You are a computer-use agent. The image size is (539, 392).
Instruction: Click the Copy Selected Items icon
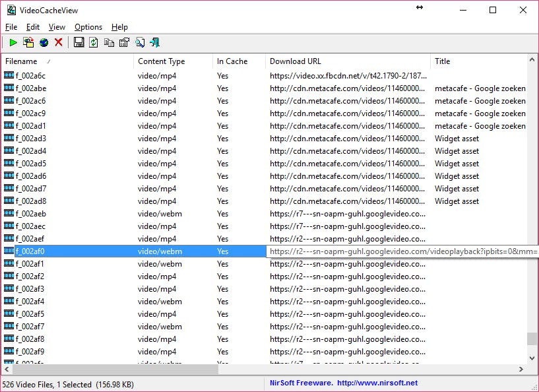click(x=109, y=43)
